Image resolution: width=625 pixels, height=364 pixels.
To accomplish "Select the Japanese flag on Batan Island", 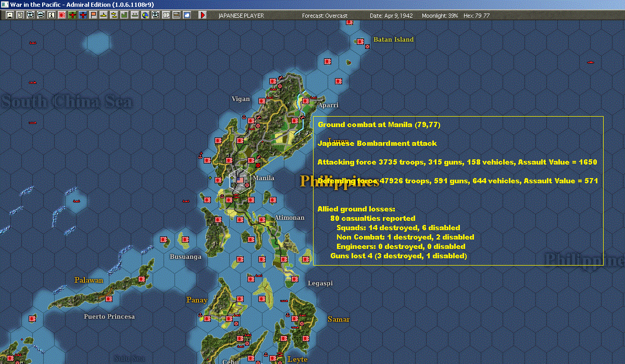I will [x=360, y=41].
